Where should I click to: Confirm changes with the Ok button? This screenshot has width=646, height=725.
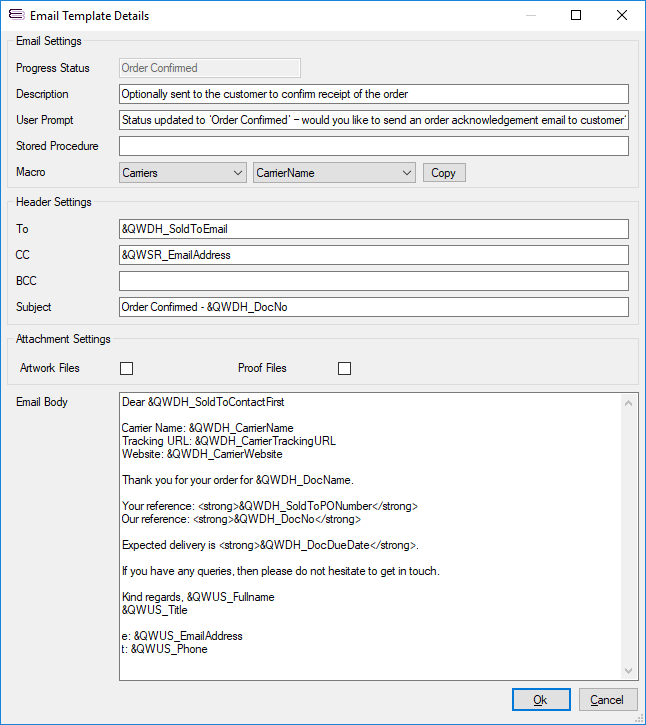point(540,700)
